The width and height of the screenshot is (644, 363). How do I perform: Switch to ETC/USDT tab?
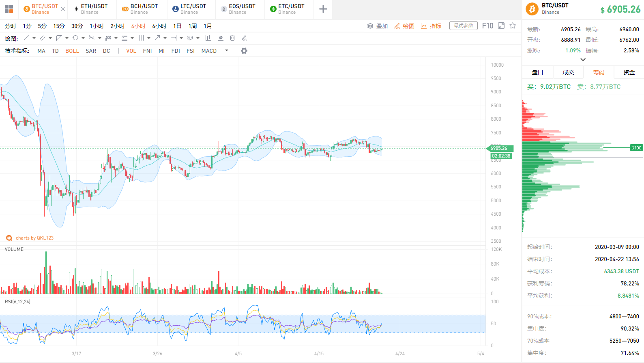tap(289, 9)
